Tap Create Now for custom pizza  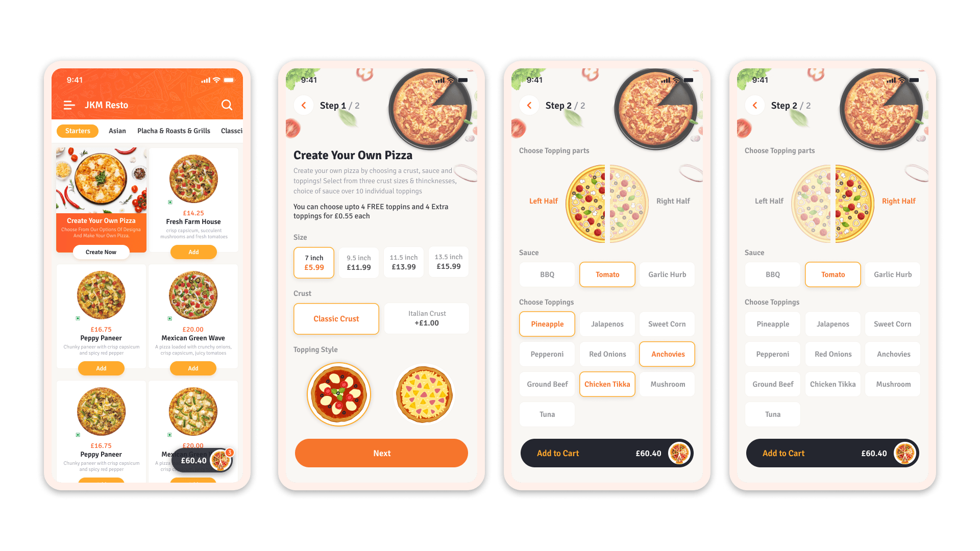pyautogui.click(x=101, y=253)
